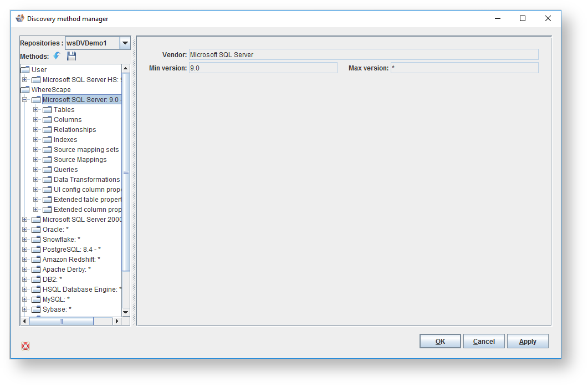The height and width of the screenshot is (386, 588).
Task: Click the Cancel button
Action: (x=484, y=342)
